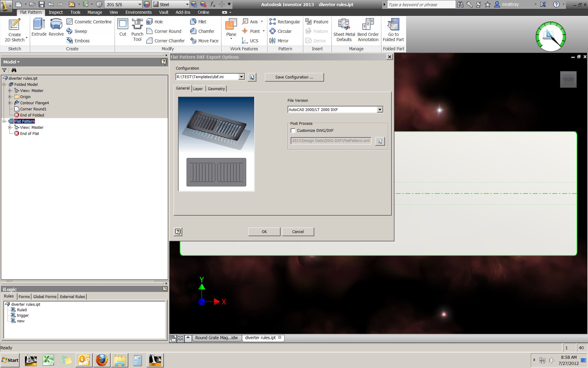This screenshot has height=368, width=588.
Task: Open the Start menu
Action: pos(10,360)
